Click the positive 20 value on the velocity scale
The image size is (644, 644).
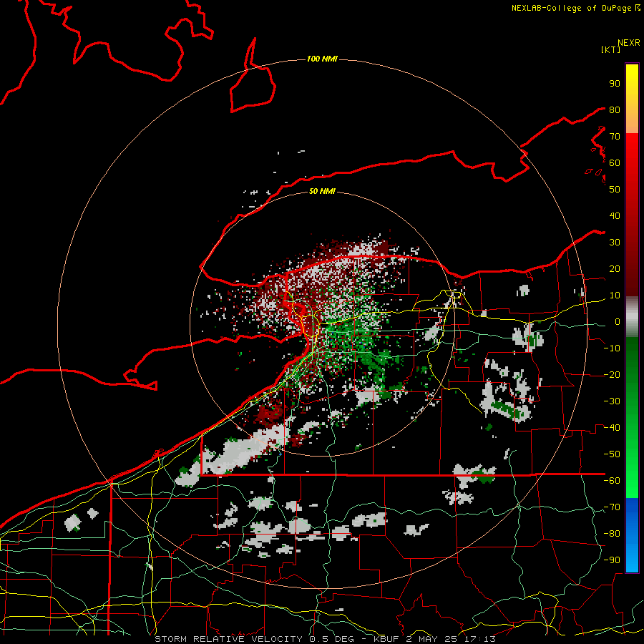pyautogui.click(x=615, y=269)
